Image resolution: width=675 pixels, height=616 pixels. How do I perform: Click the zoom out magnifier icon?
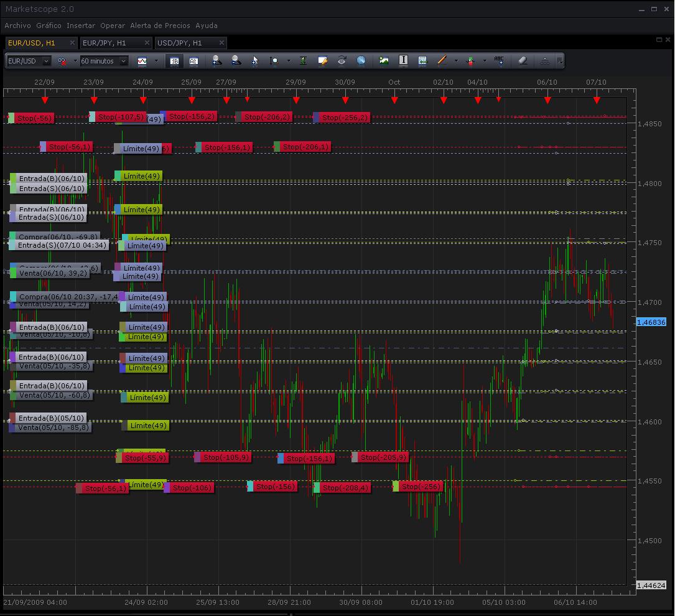(x=236, y=61)
